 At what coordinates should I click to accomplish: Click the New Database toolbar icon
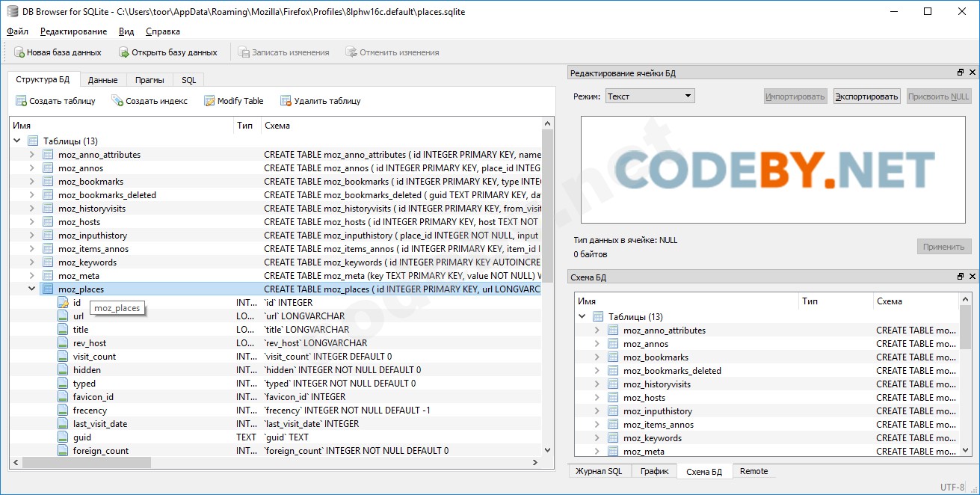(x=19, y=52)
